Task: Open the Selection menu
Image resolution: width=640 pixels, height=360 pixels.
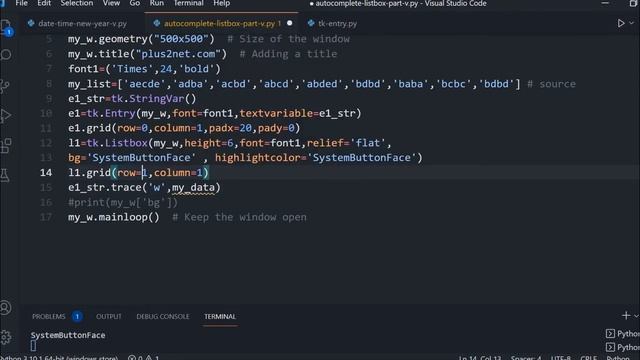Action: [77, 3]
